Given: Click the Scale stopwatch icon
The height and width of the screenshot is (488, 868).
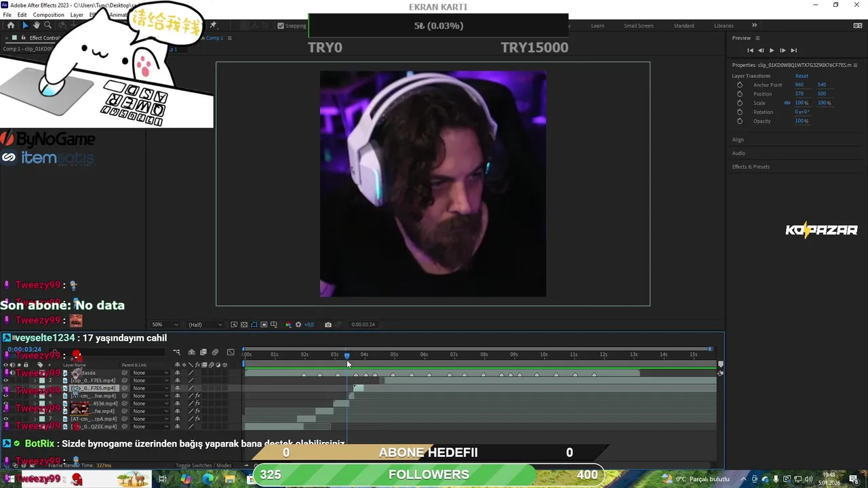Looking at the screenshot, I should (x=740, y=103).
